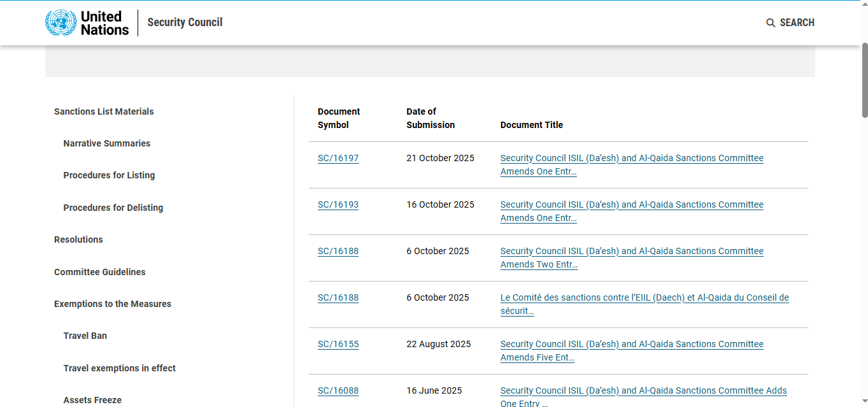Open the French-language Le Comité des sanctions title
868x407 pixels.
click(644, 298)
